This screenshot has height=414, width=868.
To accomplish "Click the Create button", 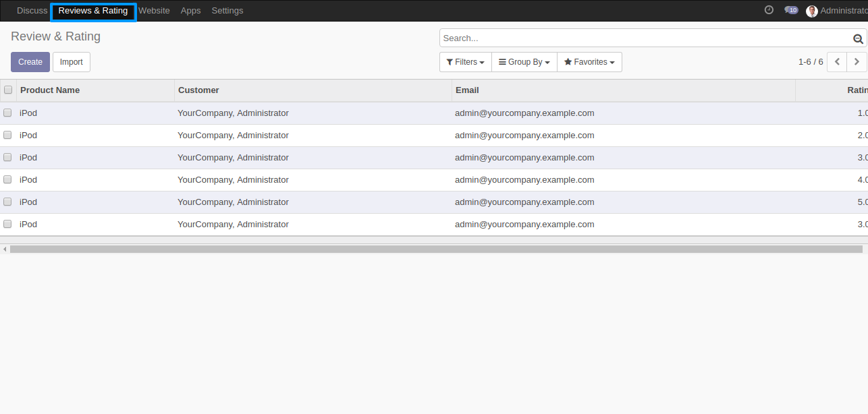I will point(30,62).
